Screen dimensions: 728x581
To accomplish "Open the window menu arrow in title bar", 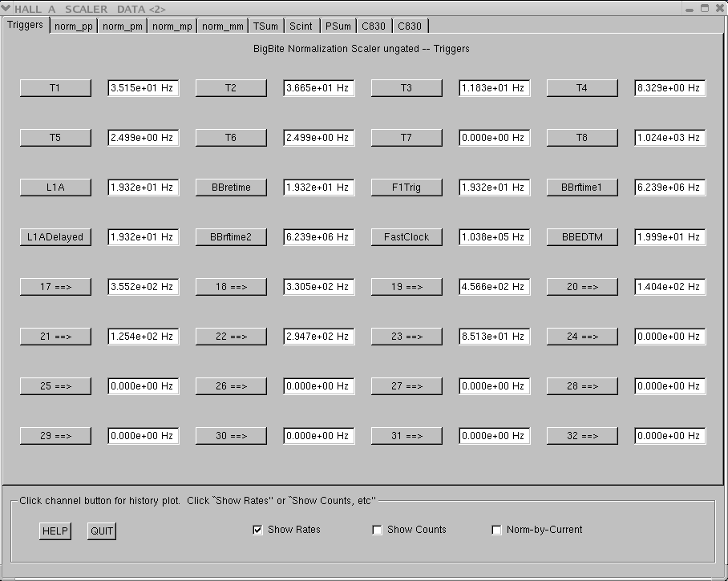I will 6,8.
